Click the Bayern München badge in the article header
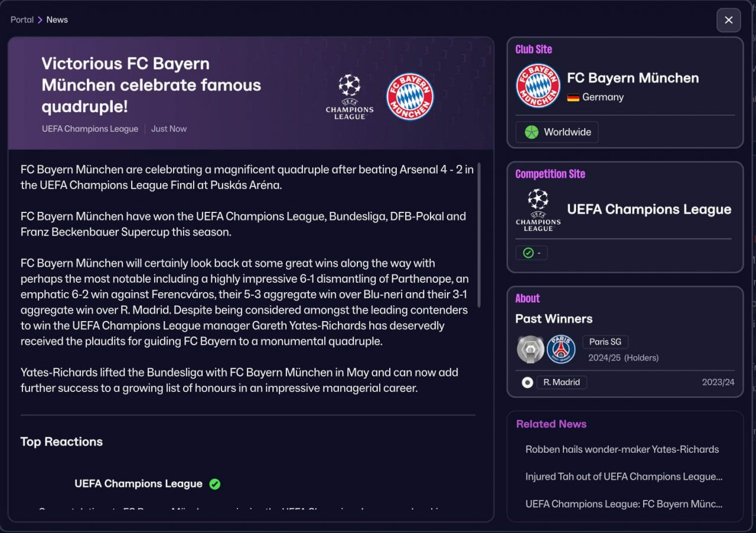756x533 pixels. coord(410,97)
